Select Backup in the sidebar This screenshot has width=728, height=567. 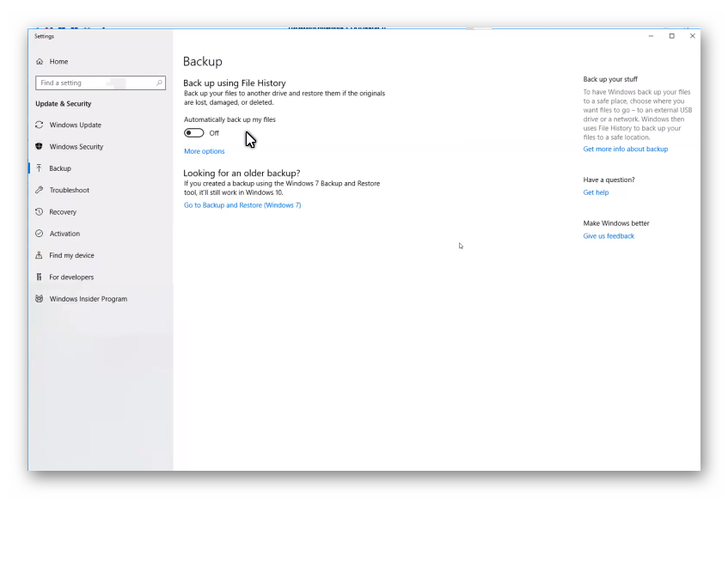click(x=60, y=168)
